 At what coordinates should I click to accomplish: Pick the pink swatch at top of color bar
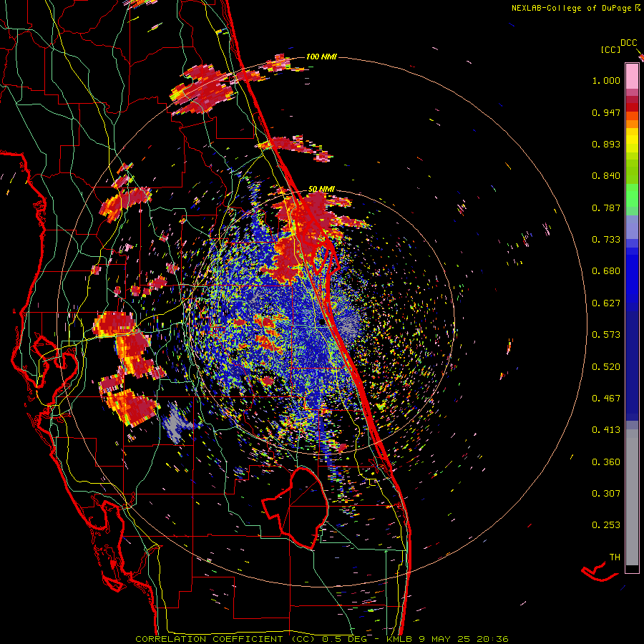pyautogui.click(x=632, y=76)
